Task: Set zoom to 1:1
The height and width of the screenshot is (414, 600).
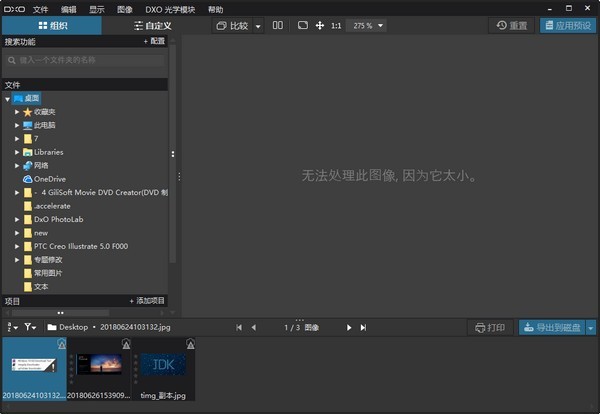Action: 336,26
